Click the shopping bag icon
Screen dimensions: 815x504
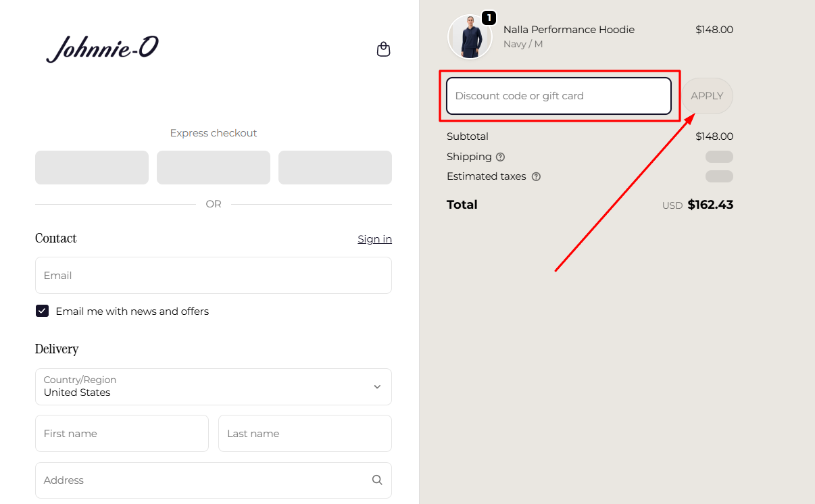[x=383, y=49]
